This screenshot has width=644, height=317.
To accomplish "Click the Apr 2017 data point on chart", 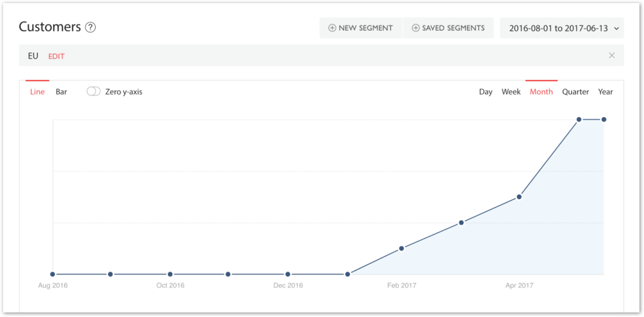I will pos(519,197).
